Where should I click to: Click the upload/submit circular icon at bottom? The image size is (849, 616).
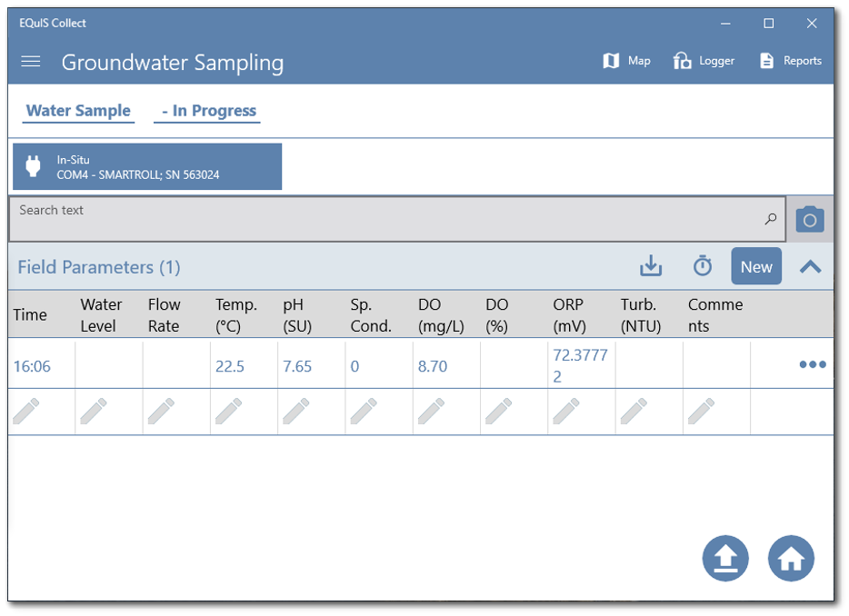coord(724,558)
